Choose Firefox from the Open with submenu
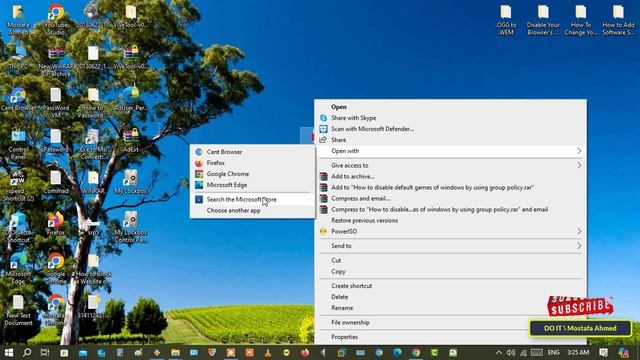Image resolution: width=640 pixels, height=360 pixels. (x=252, y=163)
